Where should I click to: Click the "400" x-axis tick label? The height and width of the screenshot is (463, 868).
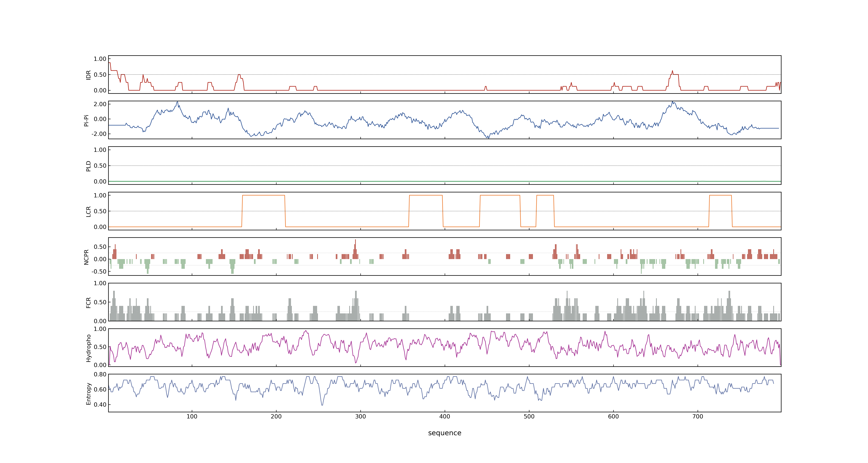[x=445, y=416]
